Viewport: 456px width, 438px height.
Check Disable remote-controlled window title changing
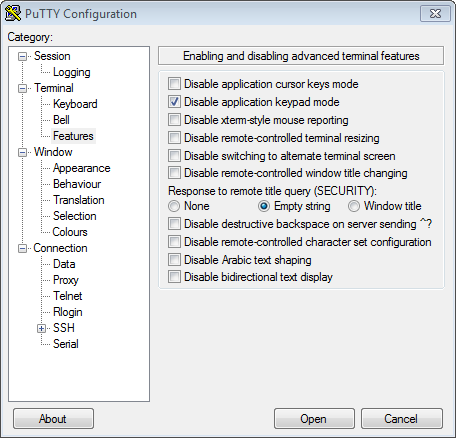pos(174,173)
